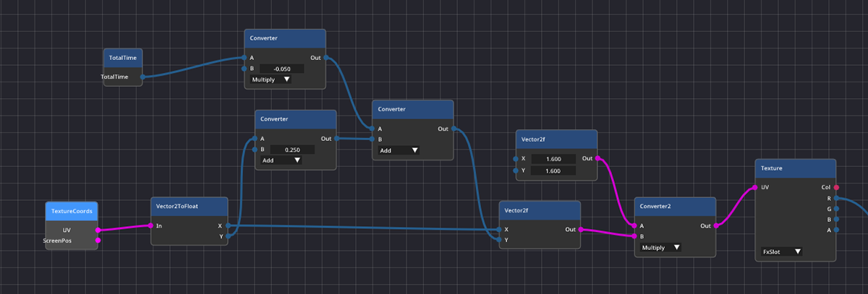Select the header of the Converter containing -0.050

[x=285, y=38]
